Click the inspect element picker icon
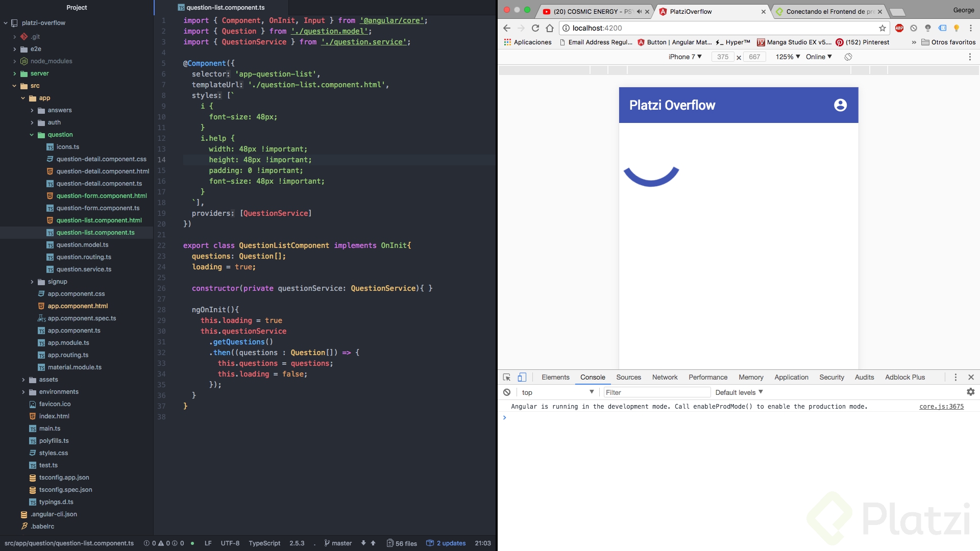Screen dimensions: 980x551 click(506, 378)
